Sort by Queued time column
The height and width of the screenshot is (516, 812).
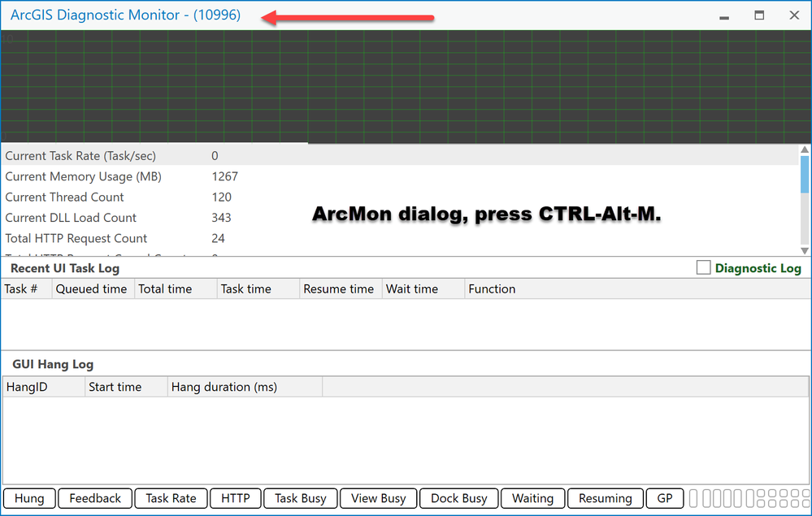click(93, 288)
